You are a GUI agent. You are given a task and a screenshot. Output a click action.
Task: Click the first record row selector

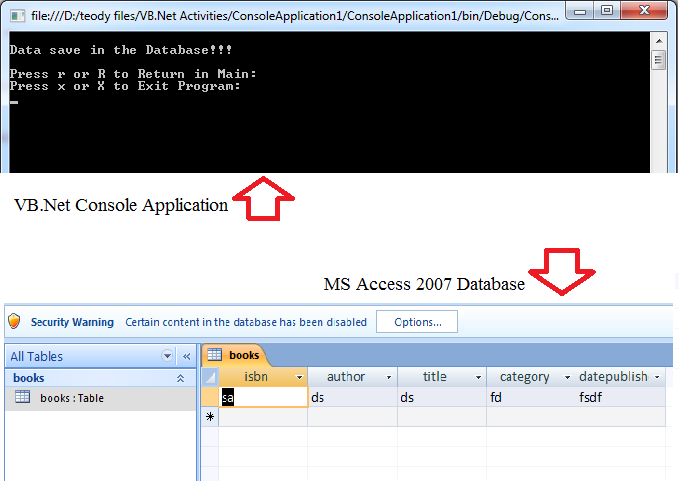tap(210, 397)
